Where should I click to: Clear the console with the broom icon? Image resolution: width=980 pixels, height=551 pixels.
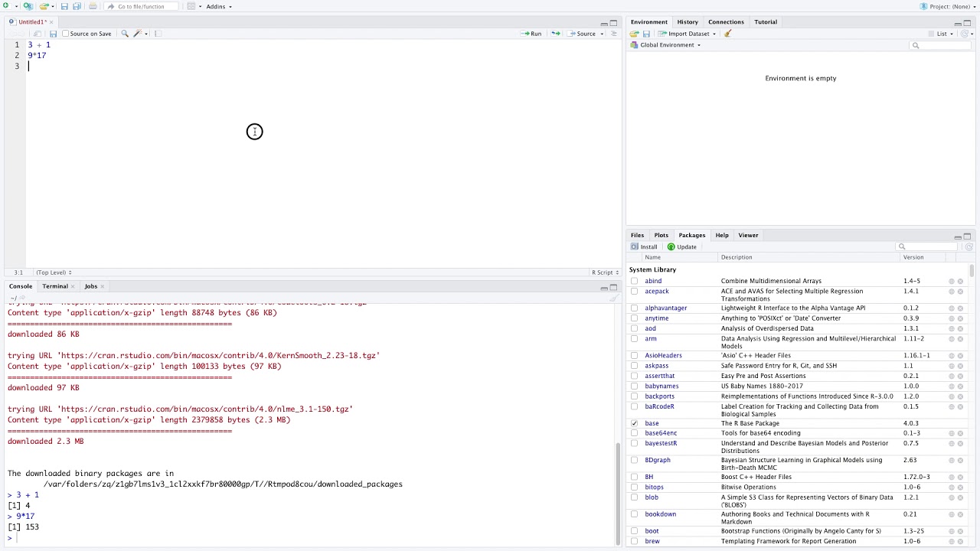point(612,298)
